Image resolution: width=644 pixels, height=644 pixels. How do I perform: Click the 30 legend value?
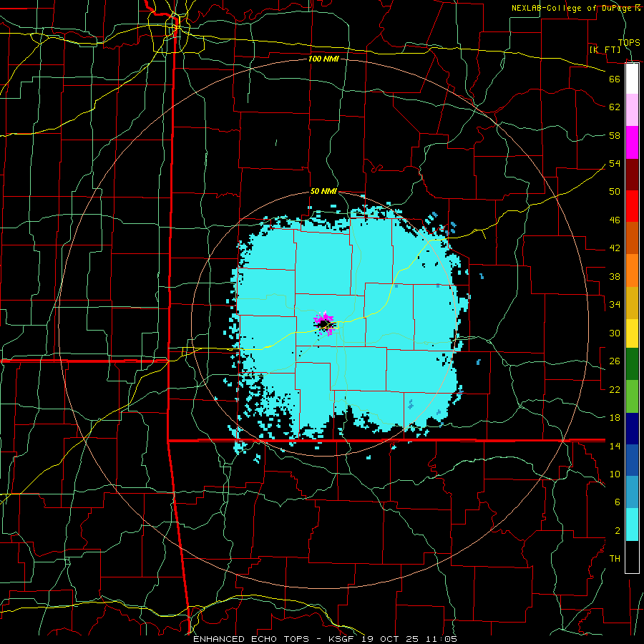tap(615, 333)
